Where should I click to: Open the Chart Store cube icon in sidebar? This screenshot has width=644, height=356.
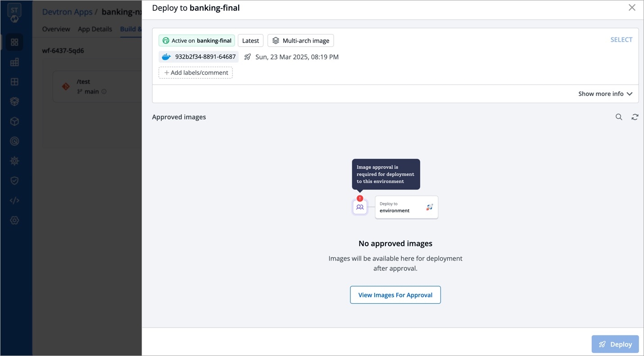tap(14, 121)
